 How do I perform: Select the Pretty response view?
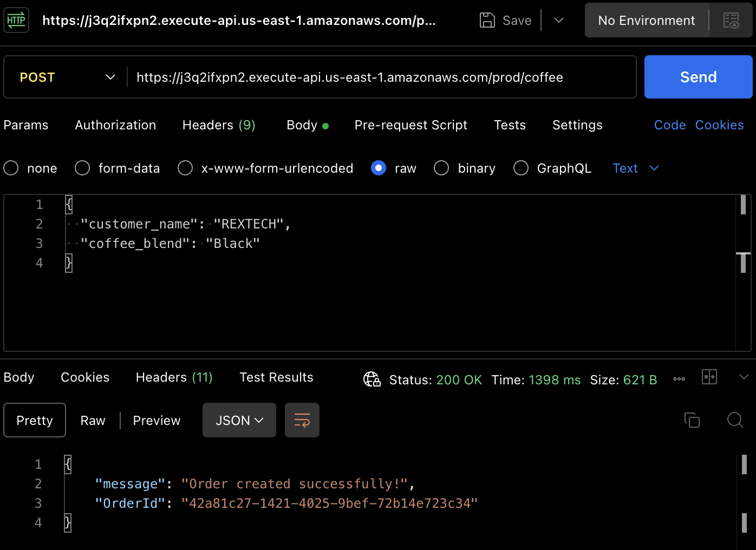pyautogui.click(x=35, y=420)
